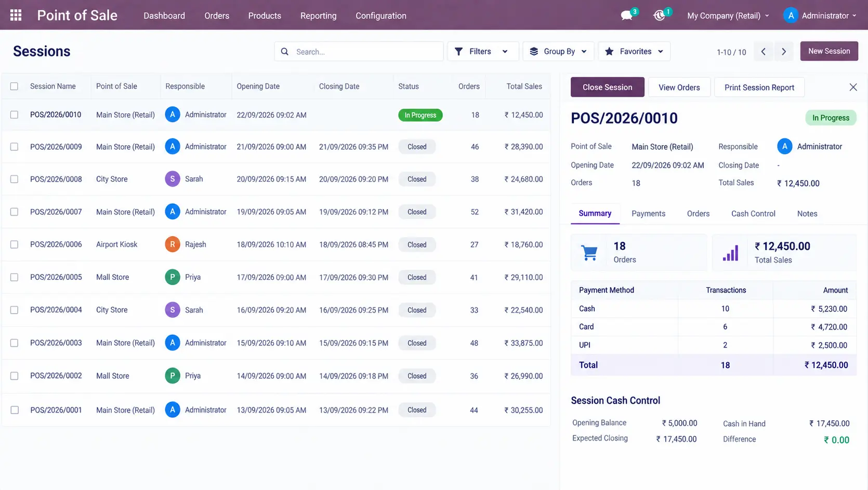Click Sarah's avatar in POS/2026/0008 row

point(173,179)
